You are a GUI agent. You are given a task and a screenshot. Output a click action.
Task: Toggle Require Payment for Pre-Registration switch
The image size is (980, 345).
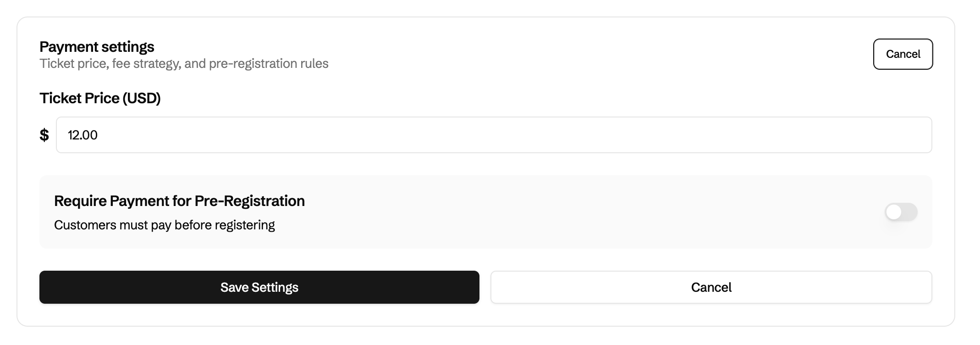(x=901, y=212)
